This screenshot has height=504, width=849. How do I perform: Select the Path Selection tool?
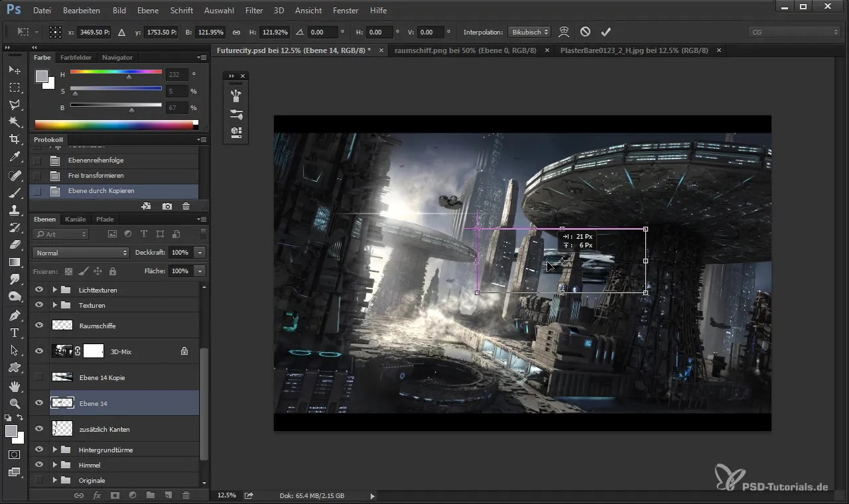[x=15, y=350]
